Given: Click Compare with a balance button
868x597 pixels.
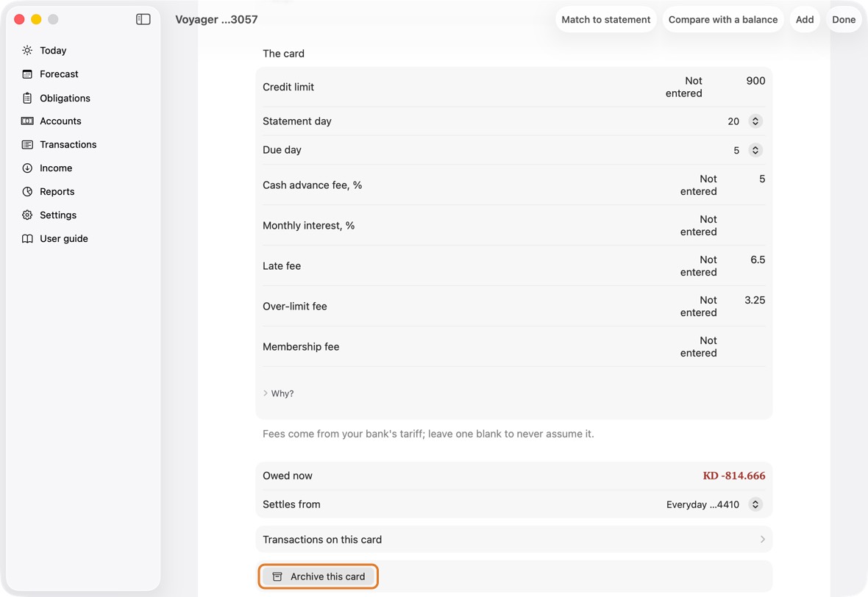Looking at the screenshot, I should pyautogui.click(x=723, y=19).
